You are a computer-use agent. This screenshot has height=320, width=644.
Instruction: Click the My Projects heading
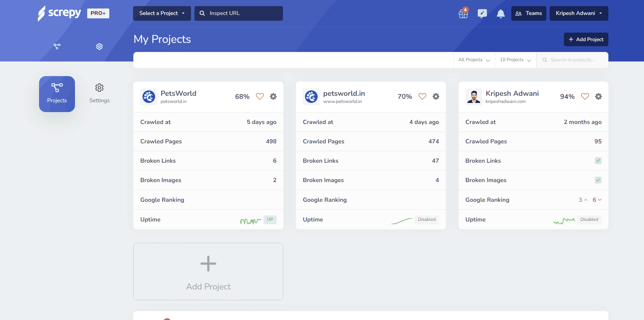(x=162, y=39)
